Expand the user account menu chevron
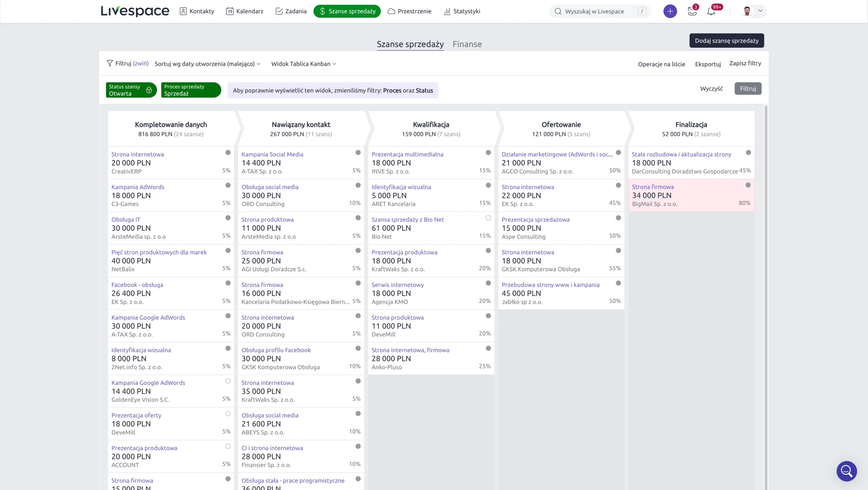 760,11
